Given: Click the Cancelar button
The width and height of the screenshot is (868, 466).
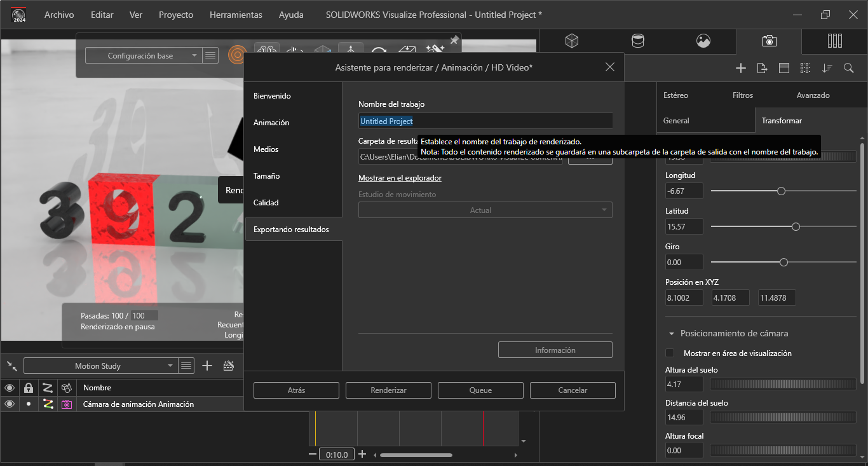Looking at the screenshot, I should pyautogui.click(x=573, y=390).
